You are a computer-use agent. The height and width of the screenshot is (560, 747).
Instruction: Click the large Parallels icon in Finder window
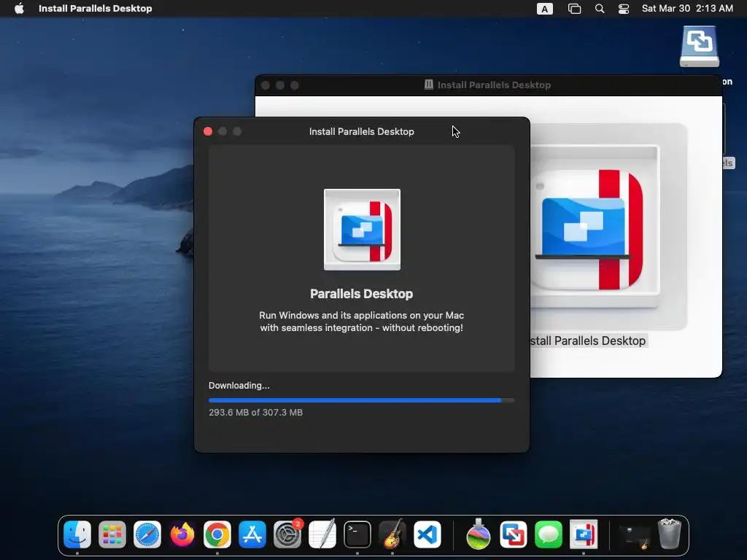(595, 227)
